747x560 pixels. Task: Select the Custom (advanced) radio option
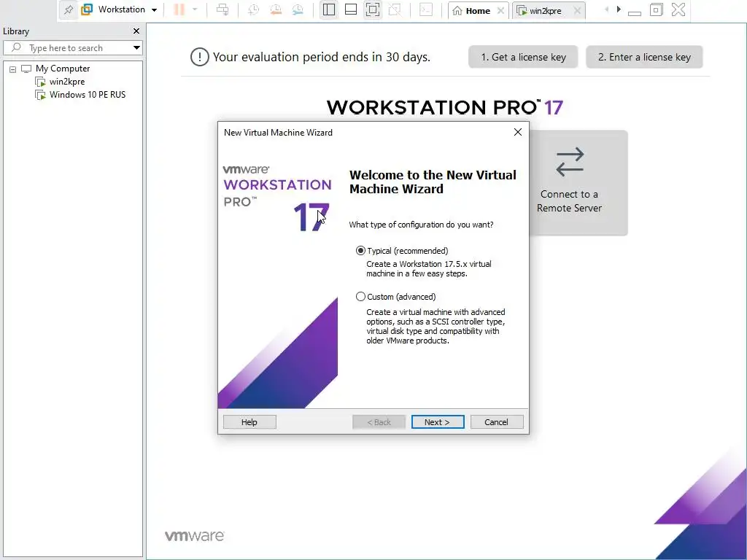[x=360, y=297]
